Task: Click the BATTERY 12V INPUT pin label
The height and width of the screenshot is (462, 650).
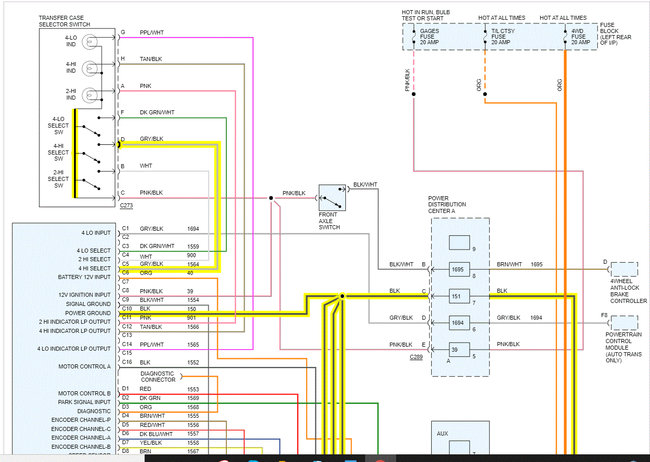Action: [84, 277]
